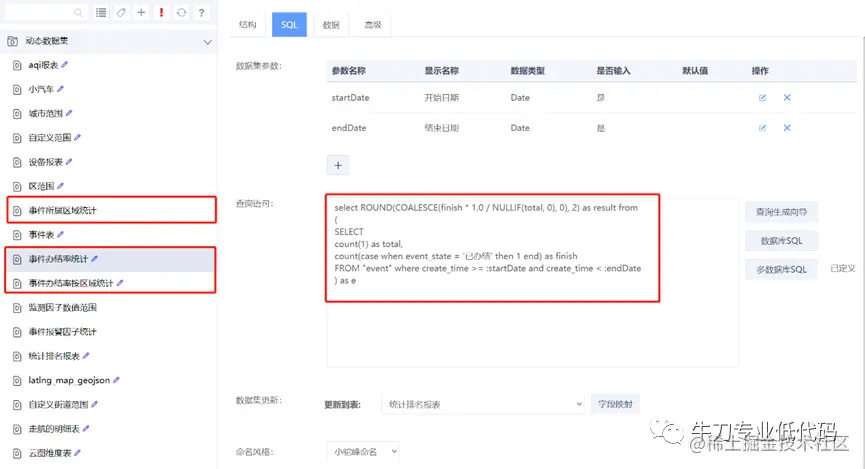Click the startDate parameter name cell
The width and height of the screenshot is (865, 469).
tap(350, 98)
